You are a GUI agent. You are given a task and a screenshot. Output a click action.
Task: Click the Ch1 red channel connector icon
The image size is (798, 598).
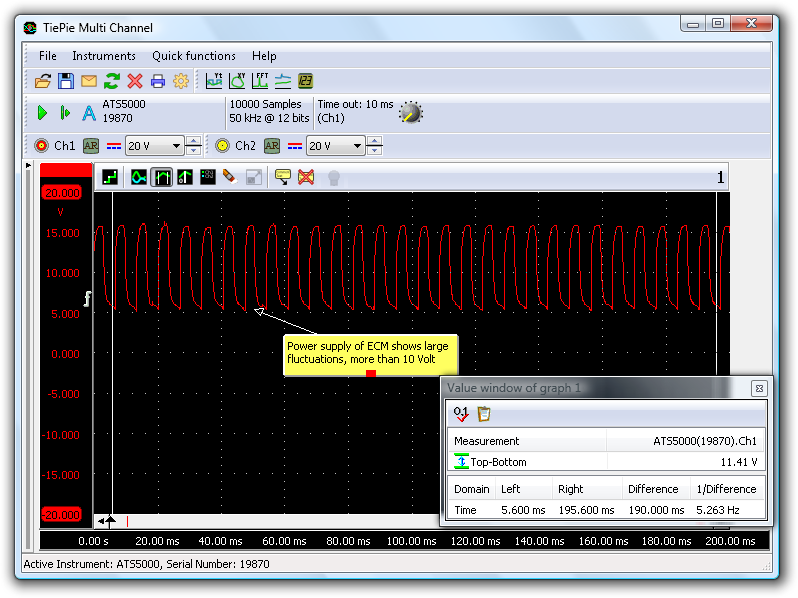[x=41, y=146]
